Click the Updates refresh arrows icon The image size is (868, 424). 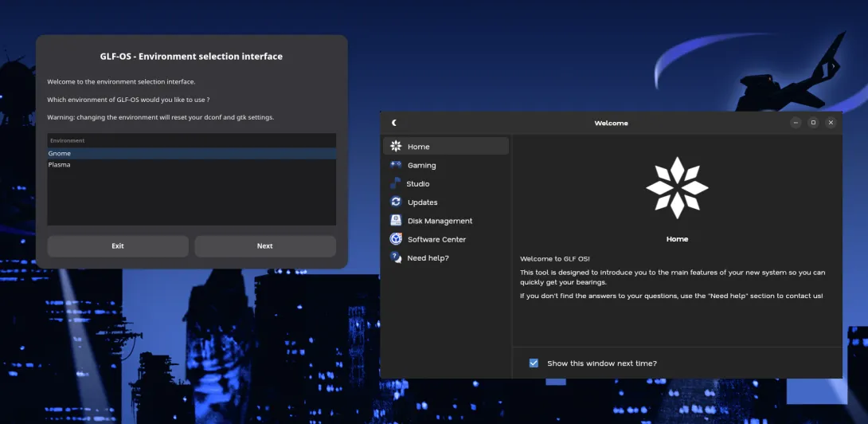[396, 202]
